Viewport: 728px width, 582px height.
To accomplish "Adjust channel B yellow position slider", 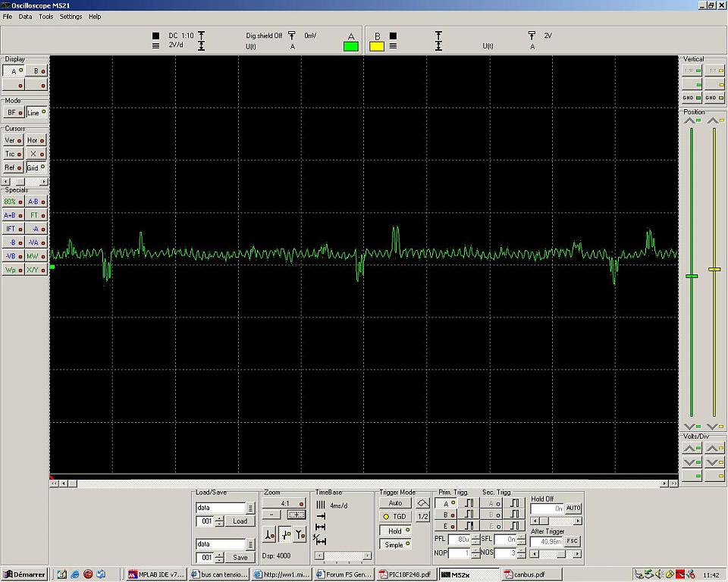I will (714, 269).
